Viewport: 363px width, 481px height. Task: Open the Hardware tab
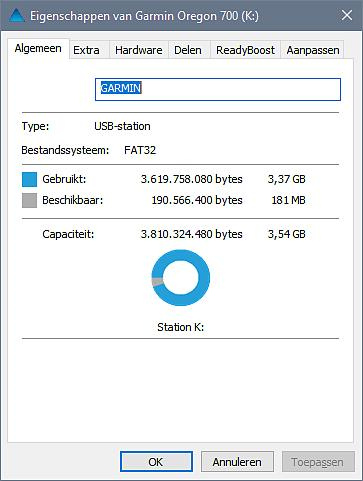pos(139,50)
